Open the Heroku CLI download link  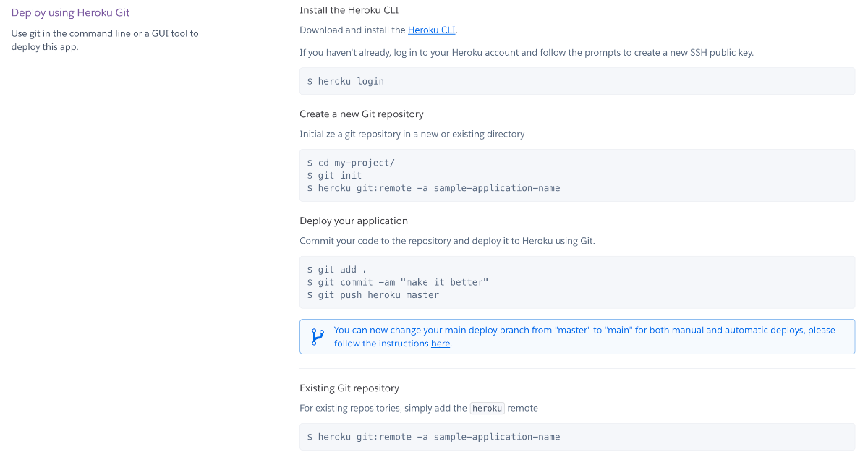pyautogui.click(x=432, y=30)
